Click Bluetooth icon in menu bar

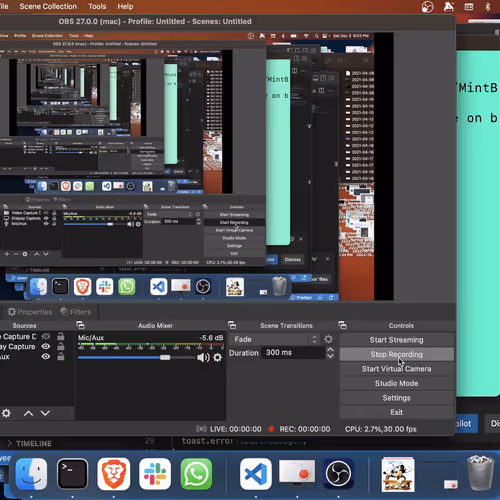pos(488,7)
